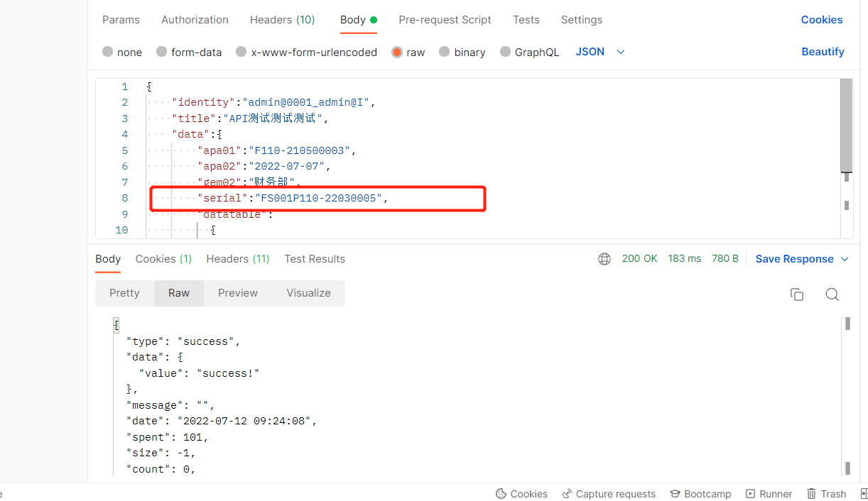Open the Runner from status bar
Screen dimensions: 868x501
[x=769, y=494]
